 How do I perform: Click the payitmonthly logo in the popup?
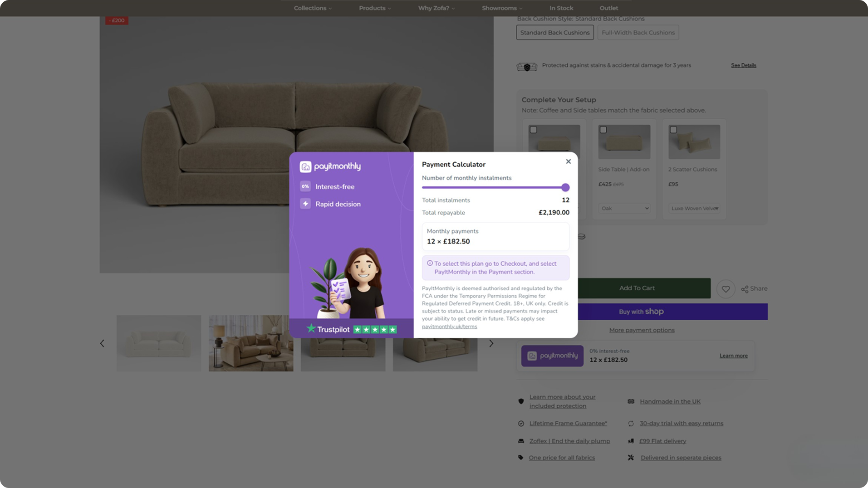point(330,166)
